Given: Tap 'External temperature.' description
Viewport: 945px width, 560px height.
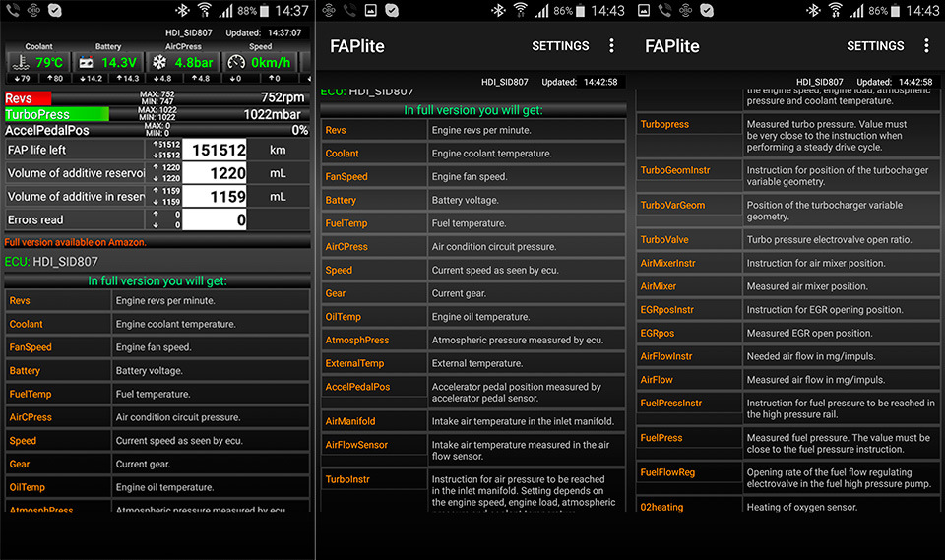Looking at the screenshot, I should pyautogui.click(x=477, y=363).
